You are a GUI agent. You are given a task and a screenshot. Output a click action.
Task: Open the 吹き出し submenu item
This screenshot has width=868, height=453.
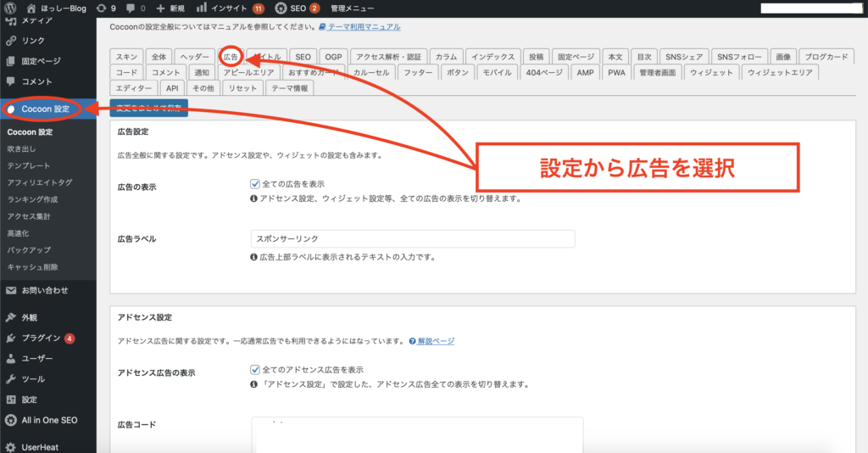click(21, 149)
